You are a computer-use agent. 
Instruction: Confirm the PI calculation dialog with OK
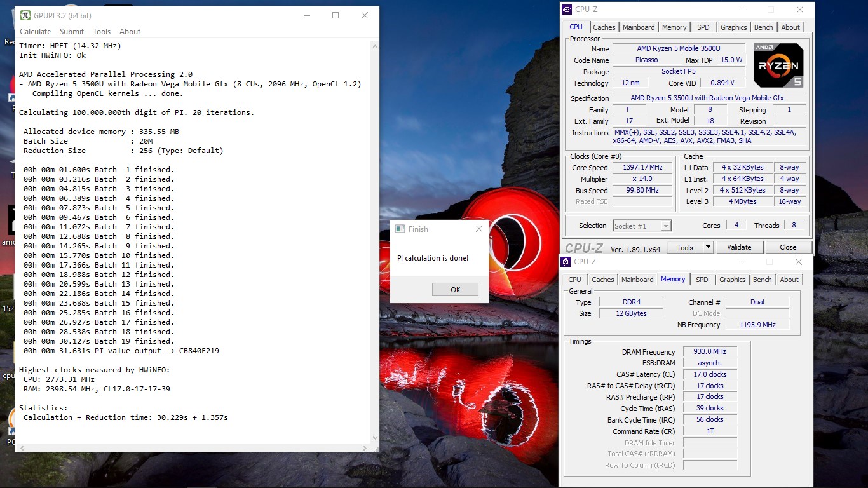(x=455, y=290)
